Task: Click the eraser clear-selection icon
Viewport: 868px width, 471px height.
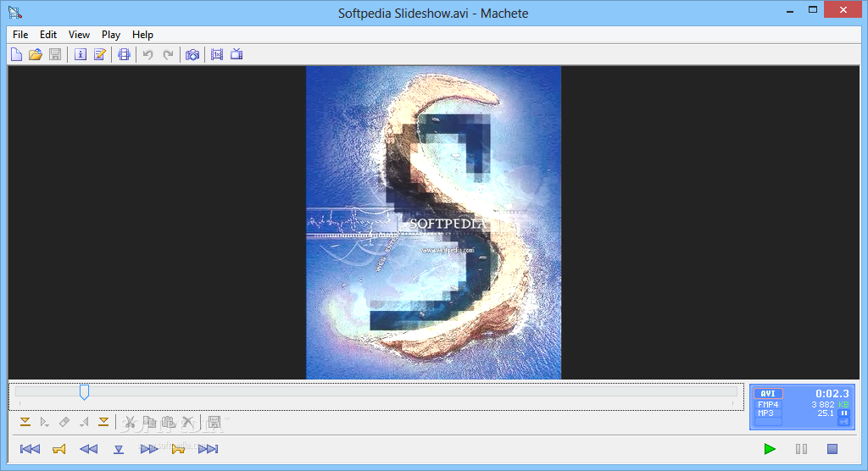Action: click(64, 423)
